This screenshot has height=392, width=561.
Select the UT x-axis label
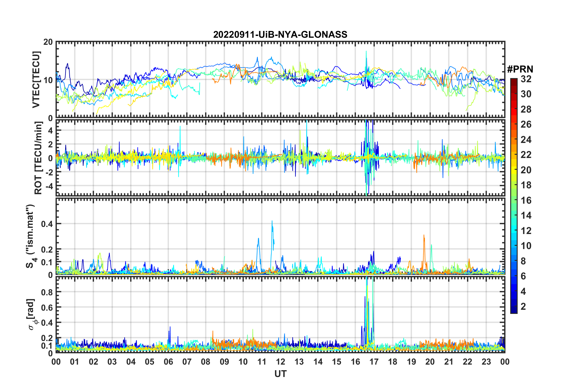click(280, 374)
